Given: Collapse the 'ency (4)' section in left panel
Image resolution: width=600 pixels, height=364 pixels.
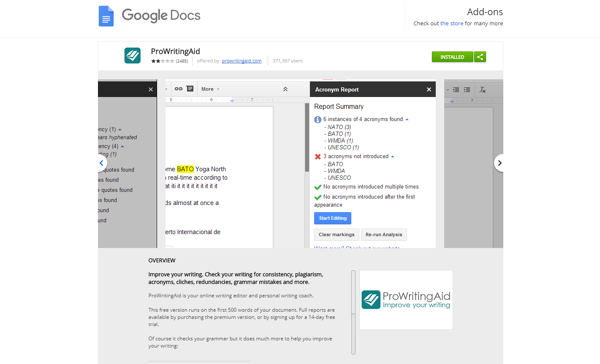Looking at the screenshot, I should (x=122, y=146).
